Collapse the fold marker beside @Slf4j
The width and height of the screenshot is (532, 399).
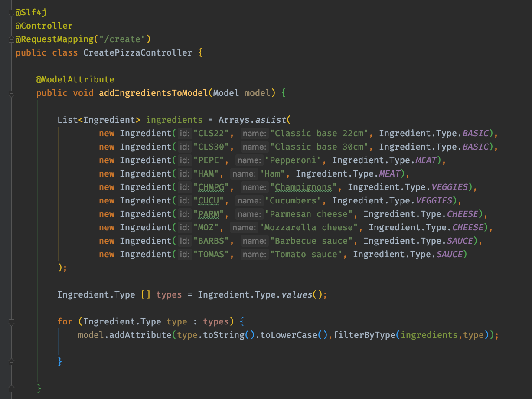pyautogui.click(x=11, y=13)
